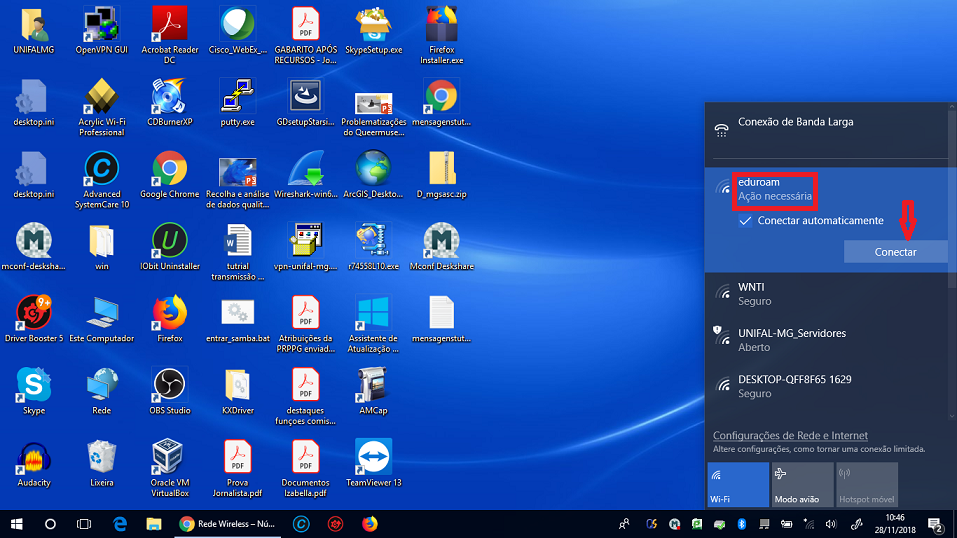The height and width of the screenshot is (538, 957).
Task: Open Microsoft Edge from the taskbar
Action: click(x=120, y=524)
